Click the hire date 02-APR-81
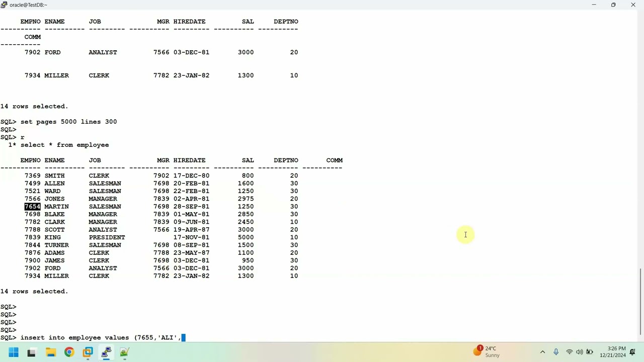The width and height of the screenshot is (644, 362). click(x=191, y=199)
